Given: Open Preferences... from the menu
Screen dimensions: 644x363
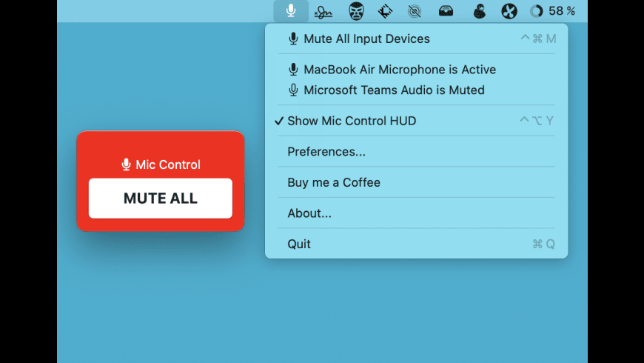Looking at the screenshot, I should pyautogui.click(x=417, y=152).
